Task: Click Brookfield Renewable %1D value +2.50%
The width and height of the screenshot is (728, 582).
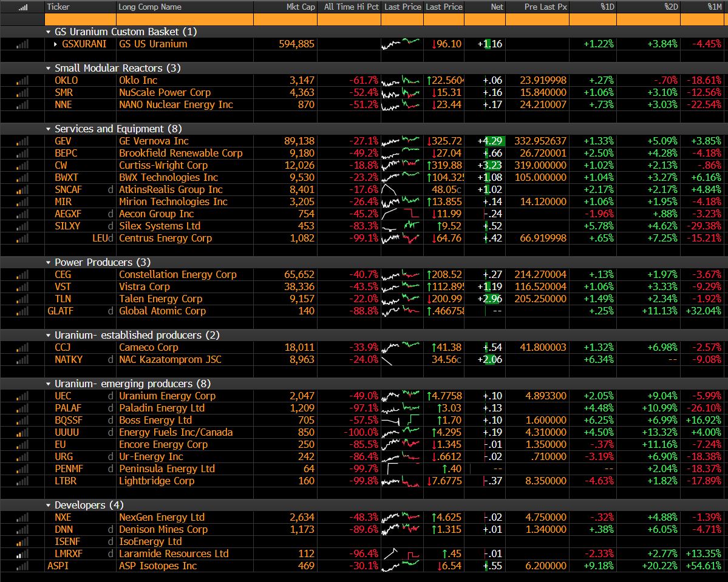Action: point(599,153)
